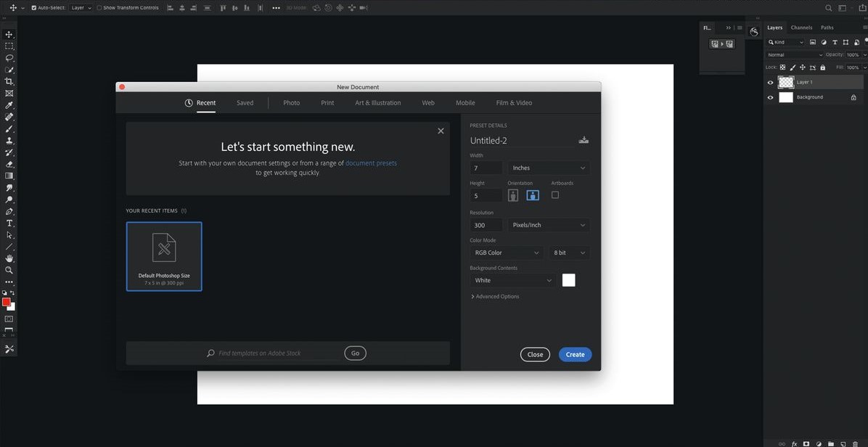Open the Art & Illustration tab
The height and width of the screenshot is (447, 868).
378,103
